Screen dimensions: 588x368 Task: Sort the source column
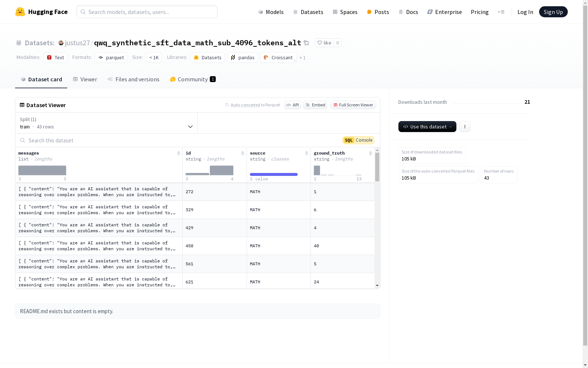(x=306, y=153)
